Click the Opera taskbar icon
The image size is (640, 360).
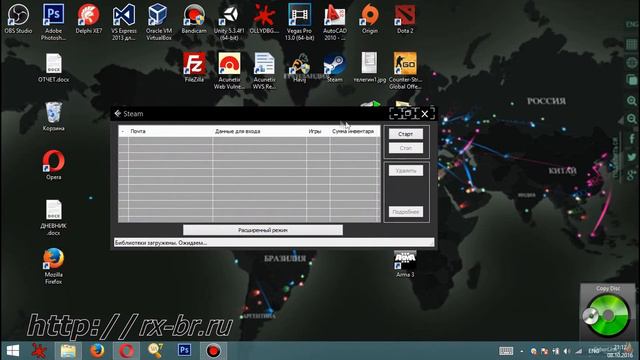[126, 351]
